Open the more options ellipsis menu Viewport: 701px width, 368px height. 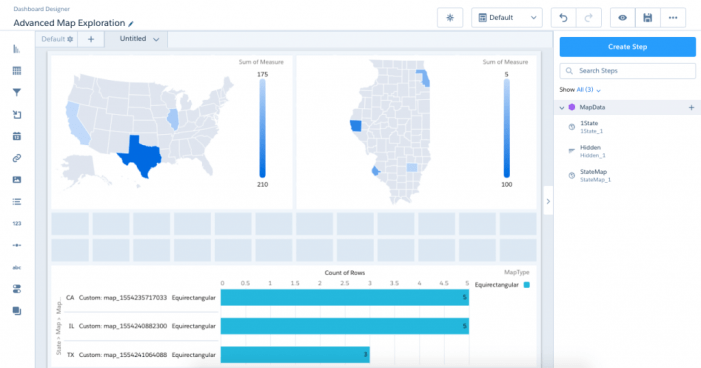pos(673,17)
